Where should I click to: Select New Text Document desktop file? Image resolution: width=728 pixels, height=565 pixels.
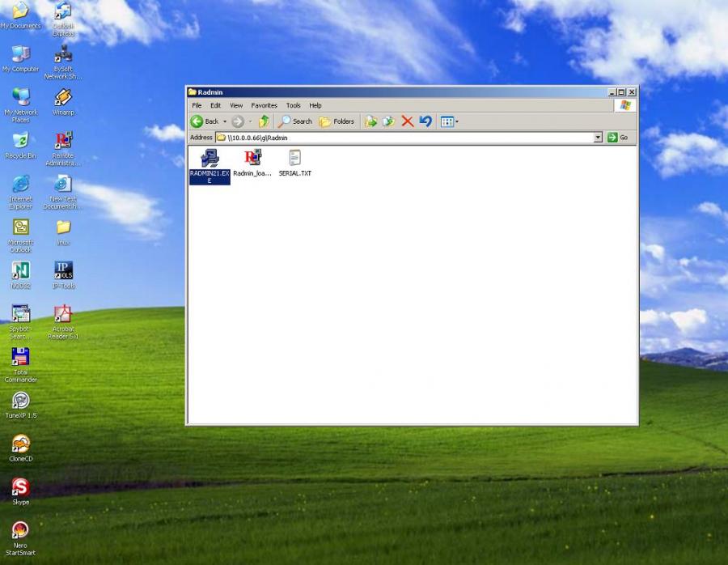63,192
